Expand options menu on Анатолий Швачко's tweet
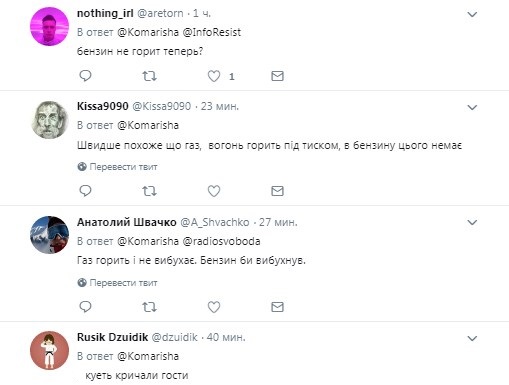The width and height of the screenshot is (509, 385). pyautogui.click(x=472, y=222)
